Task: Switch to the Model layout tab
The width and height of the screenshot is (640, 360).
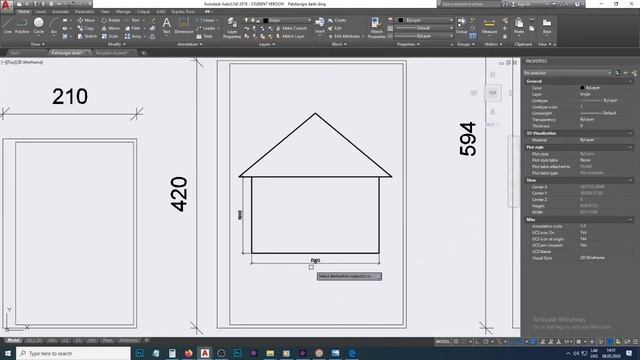Action: pyautogui.click(x=13, y=340)
